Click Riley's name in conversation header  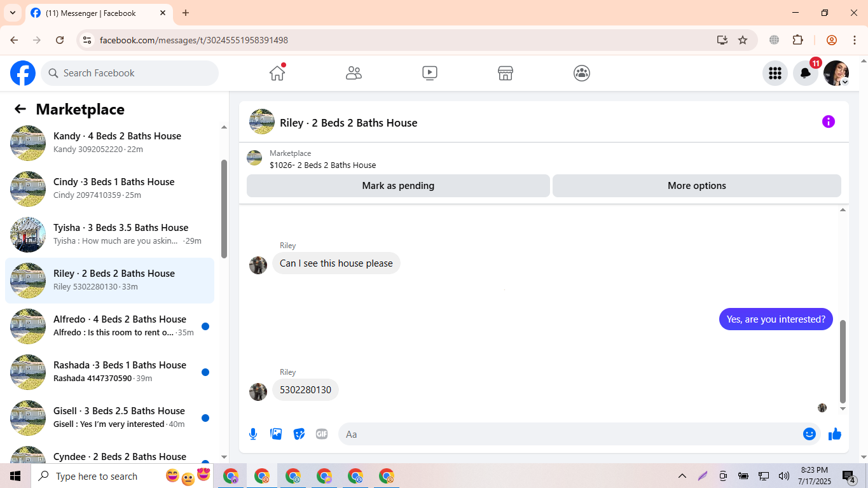coord(348,123)
